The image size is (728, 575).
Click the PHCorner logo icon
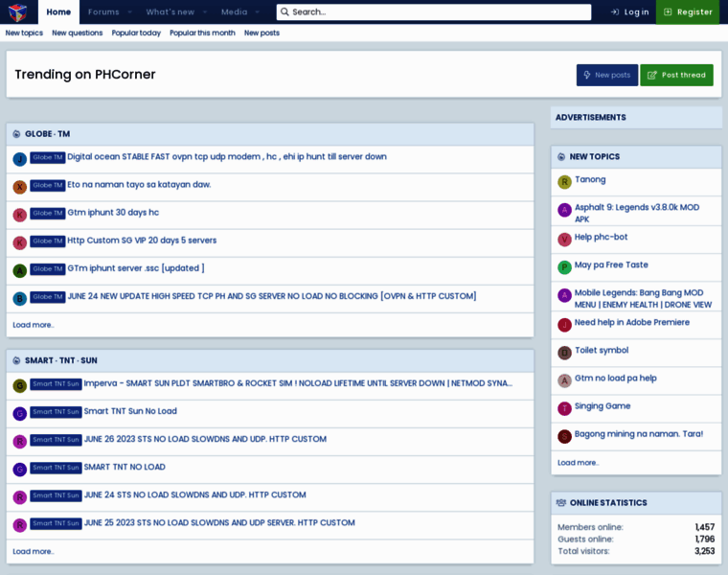(x=18, y=11)
